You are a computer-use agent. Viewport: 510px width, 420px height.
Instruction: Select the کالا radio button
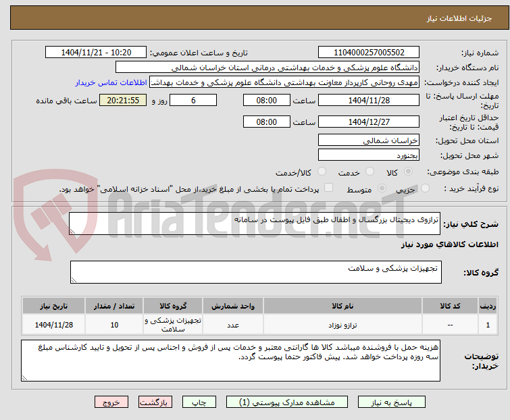(x=408, y=172)
